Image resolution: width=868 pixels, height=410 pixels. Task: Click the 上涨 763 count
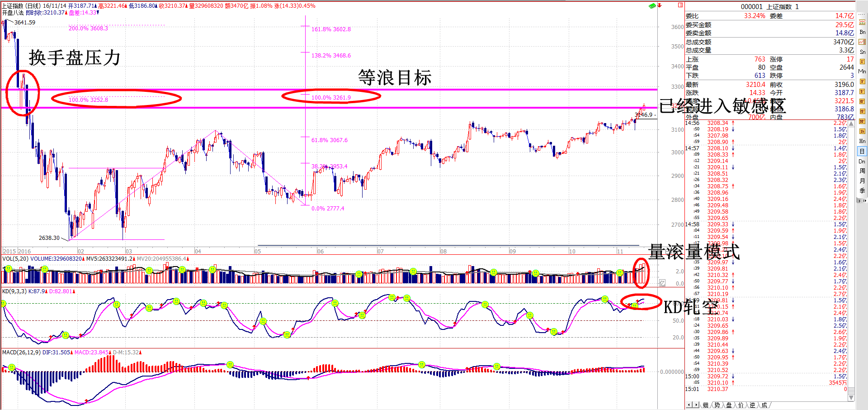click(x=760, y=59)
